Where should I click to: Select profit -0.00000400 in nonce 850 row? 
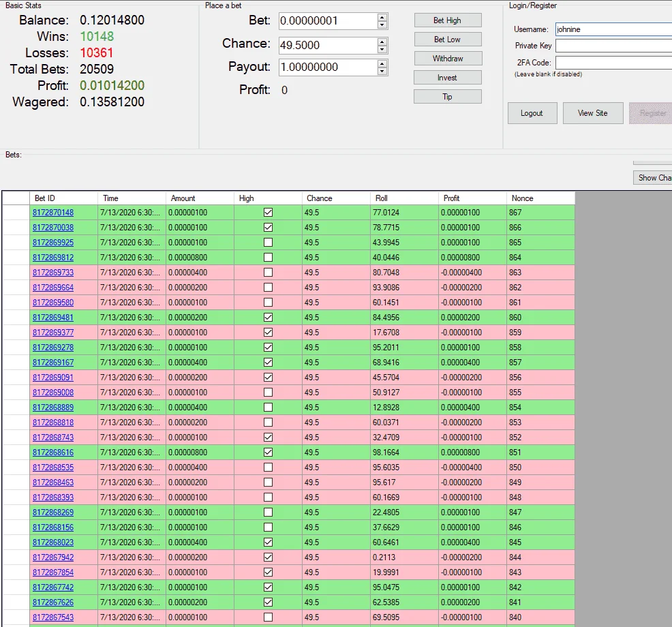pos(473,468)
